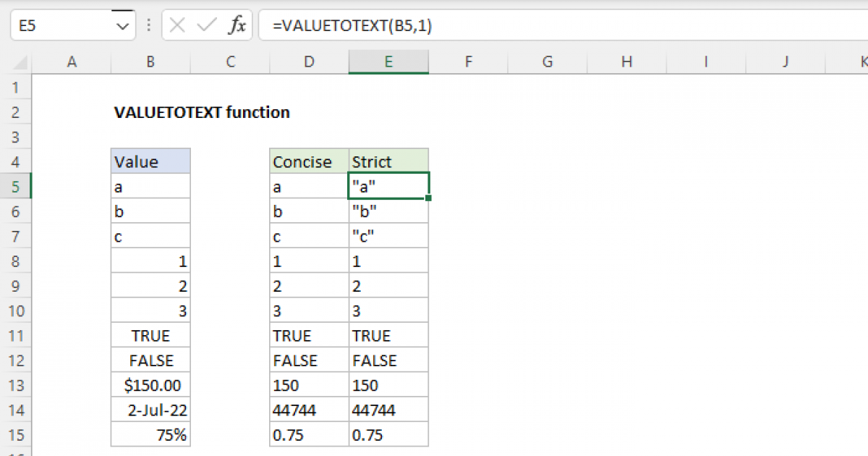Select column E header

[x=388, y=62]
